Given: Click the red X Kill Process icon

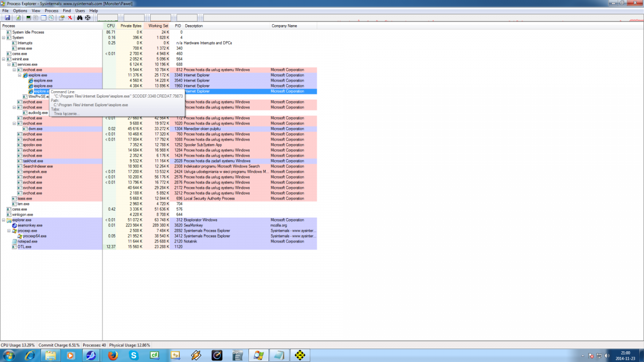Looking at the screenshot, I should [x=70, y=18].
